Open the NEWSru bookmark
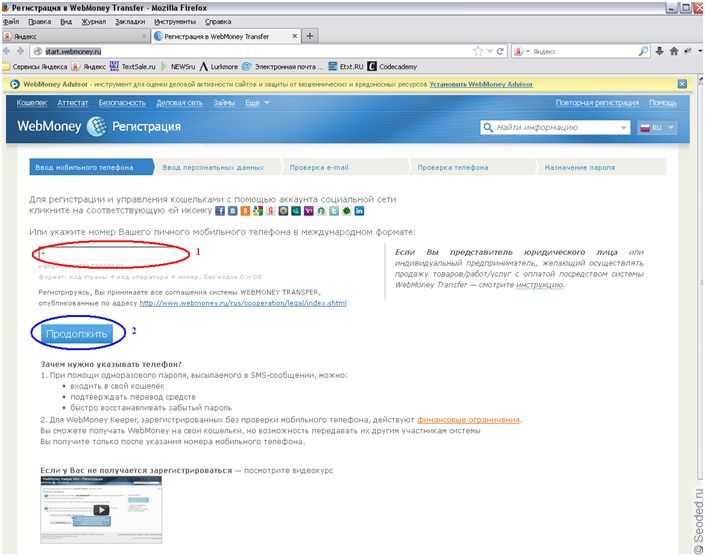This screenshot has height=556, width=705. pyautogui.click(x=178, y=67)
